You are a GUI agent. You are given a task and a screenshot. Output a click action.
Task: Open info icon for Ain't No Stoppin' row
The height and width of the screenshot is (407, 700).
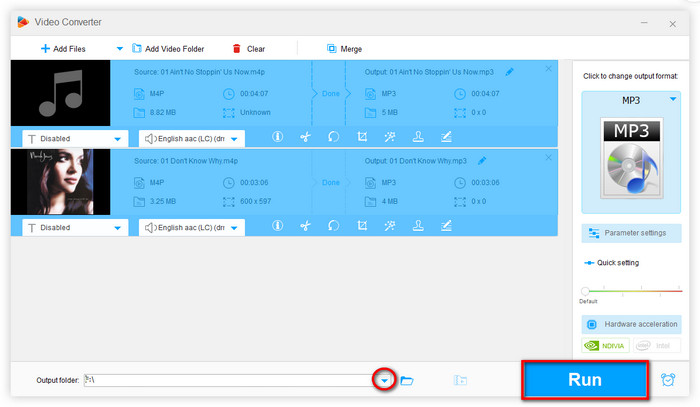277,137
